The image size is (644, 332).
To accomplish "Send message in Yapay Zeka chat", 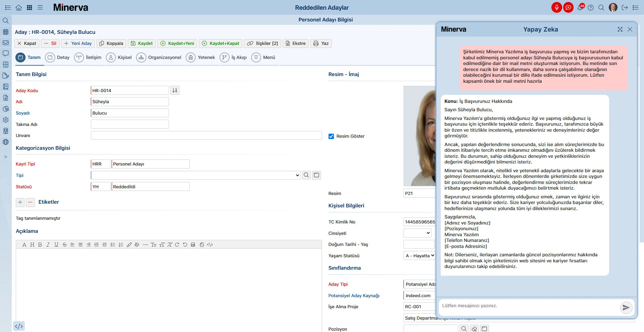I will pos(626,307).
